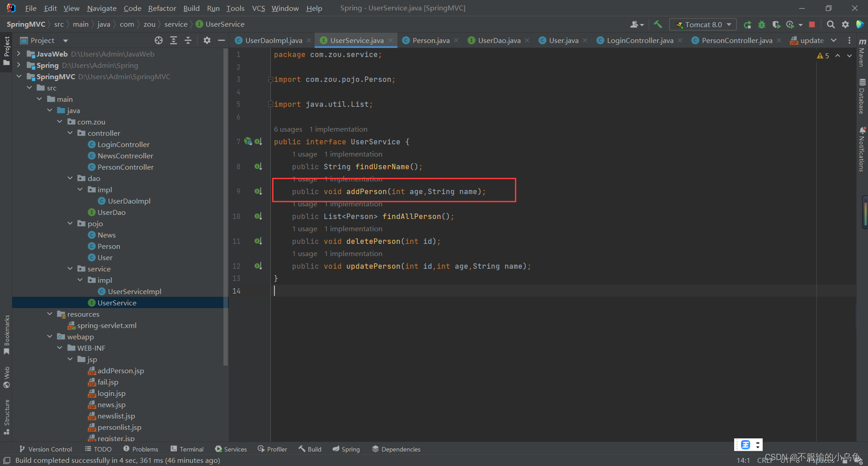Collapse the com.zou package in Project tree
This screenshot has height=466, width=868.
point(60,121)
